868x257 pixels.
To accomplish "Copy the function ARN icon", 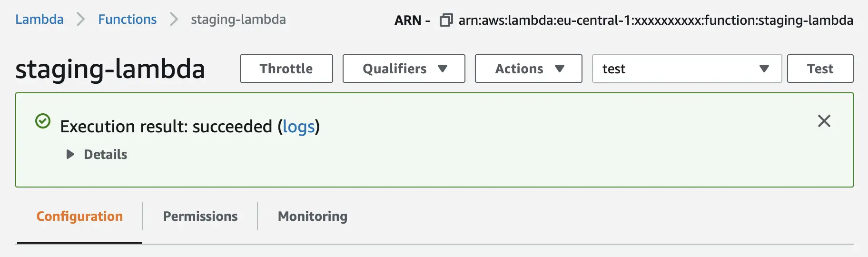I will click(446, 20).
